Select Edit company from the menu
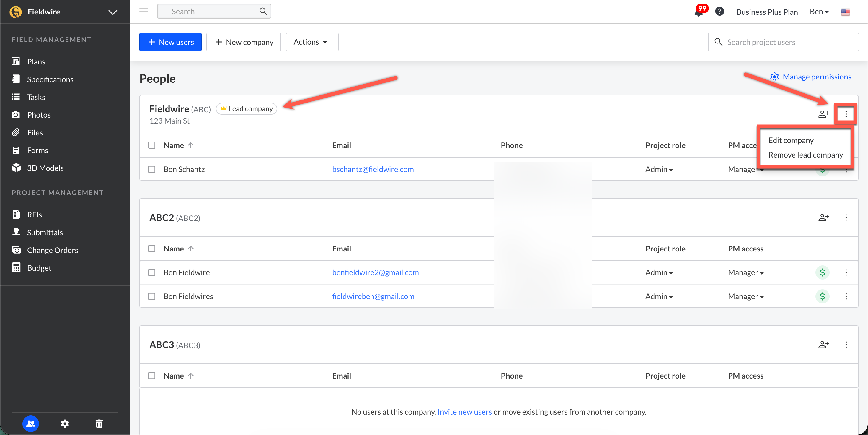868x435 pixels. pyautogui.click(x=791, y=140)
